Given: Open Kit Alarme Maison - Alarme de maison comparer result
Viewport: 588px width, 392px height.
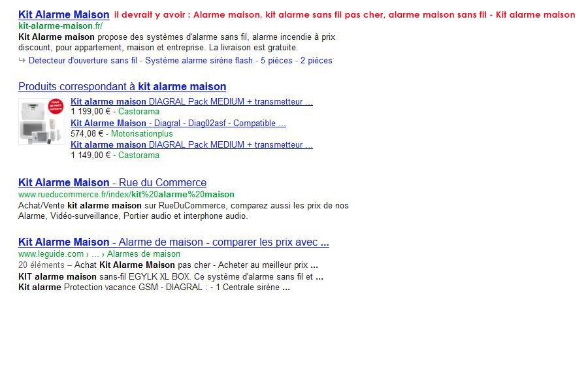Looking at the screenshot, I should (174, 242).
